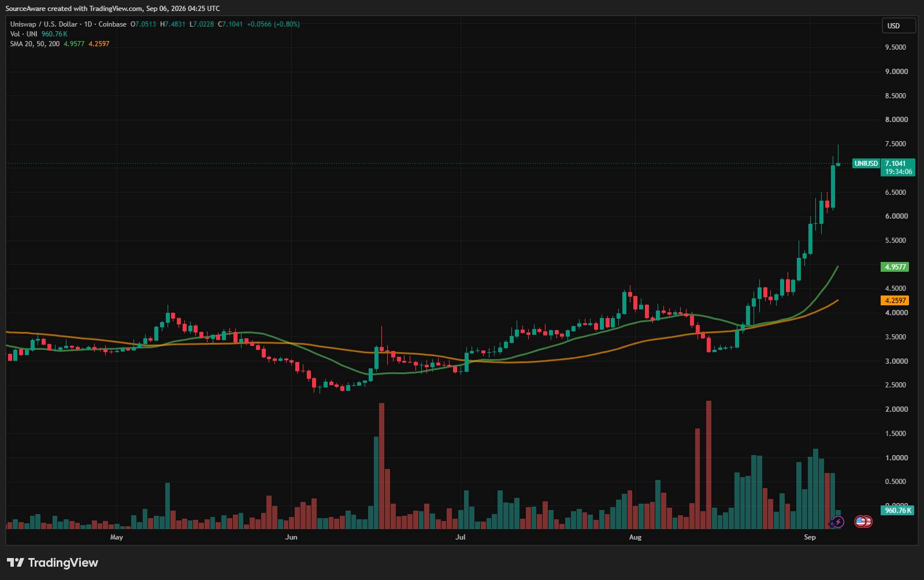Click the 6.0000 price scale label

tap(896, 216)
